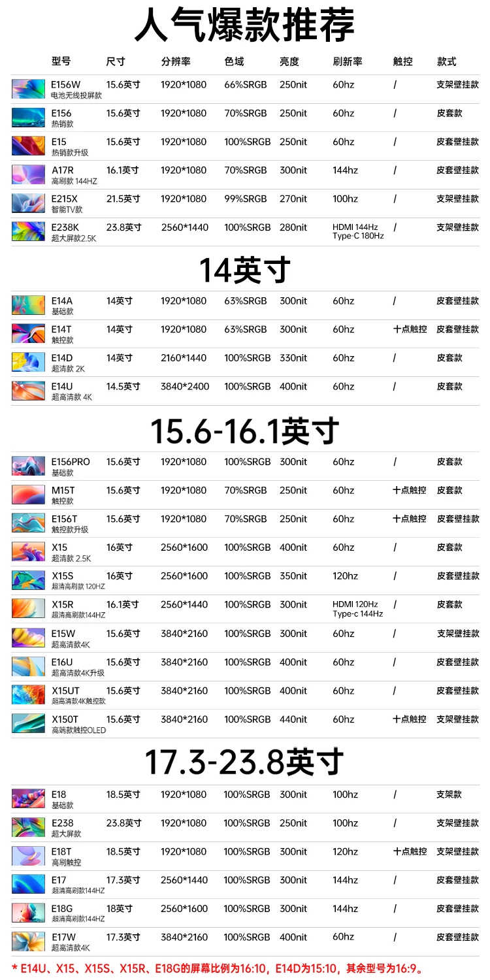Click the 人气爆款推荐 title

[244, 25]
